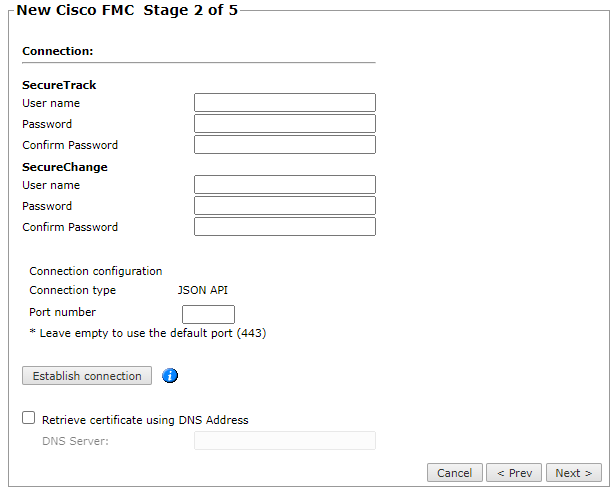Image resolution: width=612 pixels, height=488 pixels.
Task: Focus the SecureTrack User name field
Action: 284,103
